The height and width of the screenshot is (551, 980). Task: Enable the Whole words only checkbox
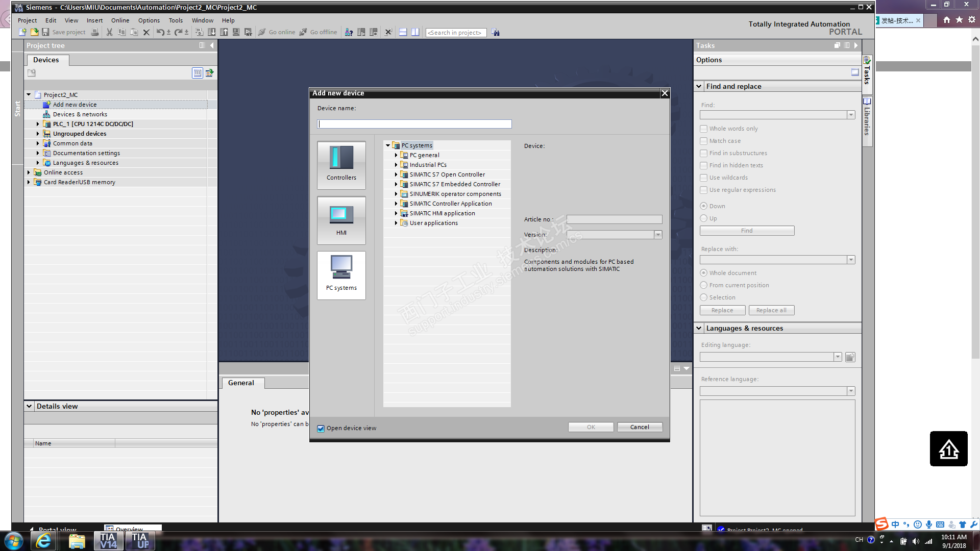pos(704,129)
